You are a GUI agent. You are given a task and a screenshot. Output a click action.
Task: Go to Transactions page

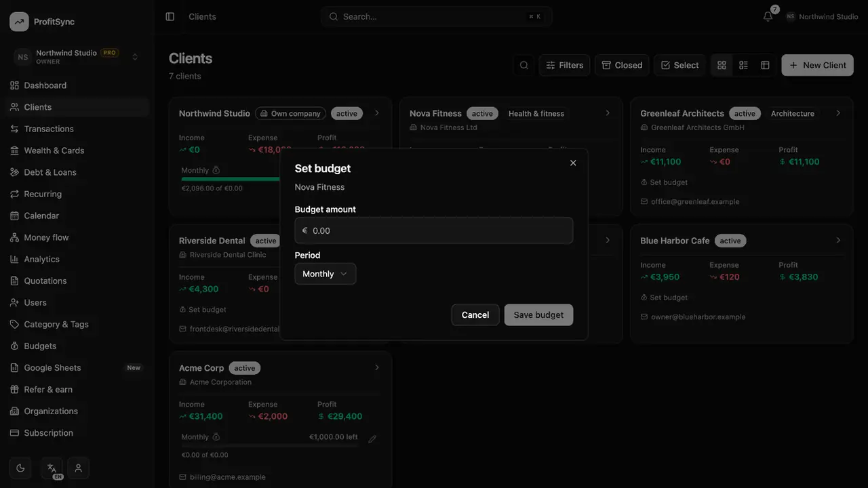77,129
